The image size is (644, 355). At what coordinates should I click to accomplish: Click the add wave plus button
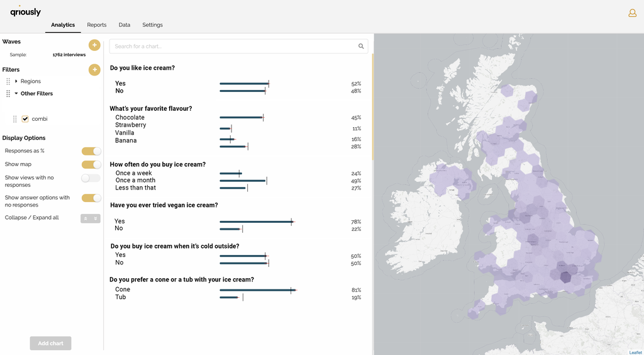(94, 45)
